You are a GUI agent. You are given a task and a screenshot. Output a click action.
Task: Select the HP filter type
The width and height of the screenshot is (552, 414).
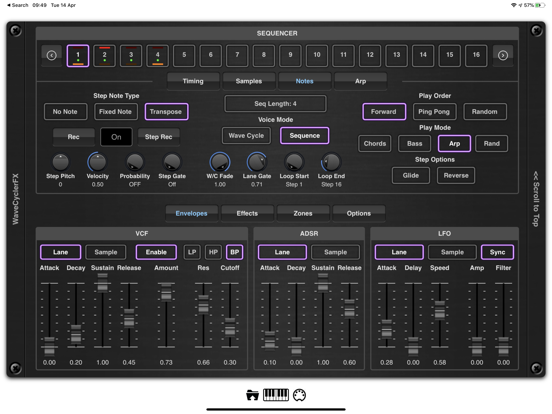tap(213, 252)
